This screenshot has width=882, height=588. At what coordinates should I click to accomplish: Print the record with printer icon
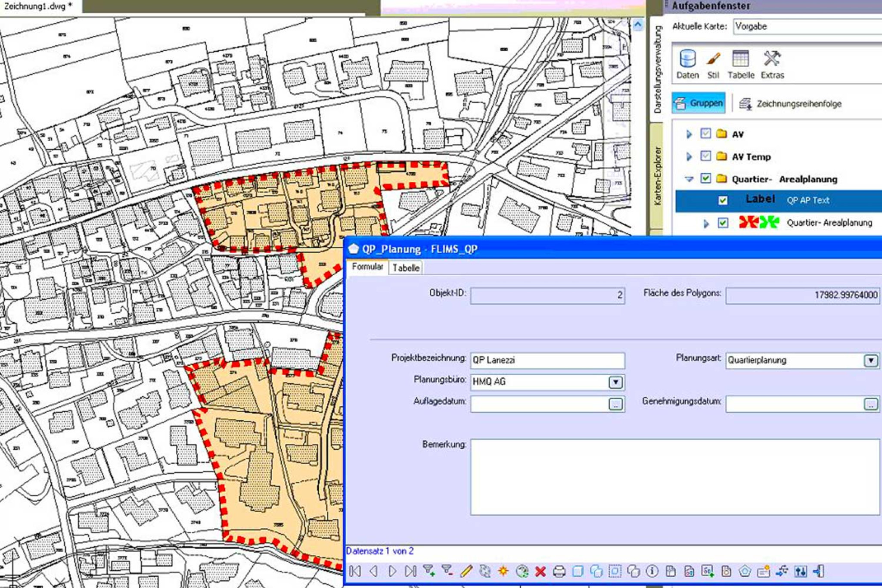pos(559,571)
